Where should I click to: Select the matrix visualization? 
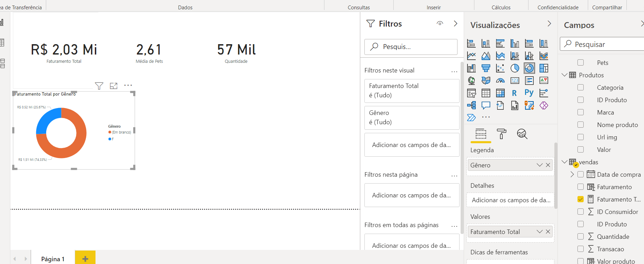(x=500, y=93)
